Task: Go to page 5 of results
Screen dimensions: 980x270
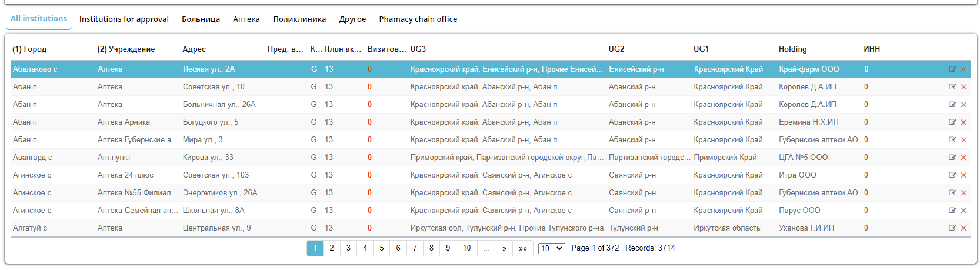Action: [382, 248]
